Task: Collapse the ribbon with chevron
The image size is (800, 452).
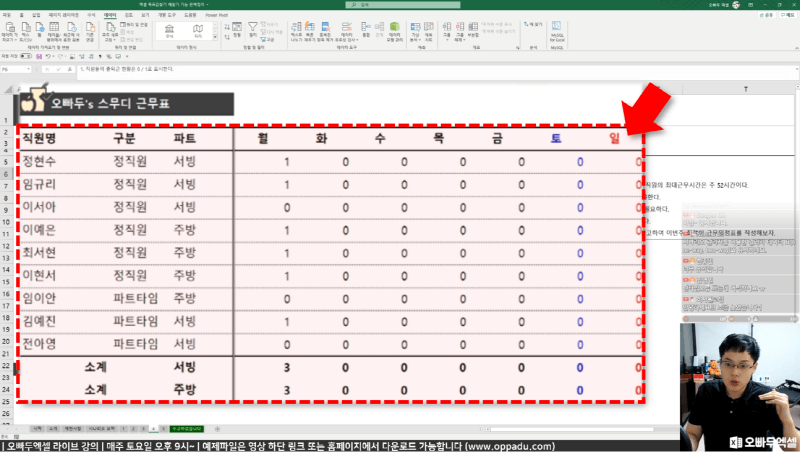Action: pos(796,47)
